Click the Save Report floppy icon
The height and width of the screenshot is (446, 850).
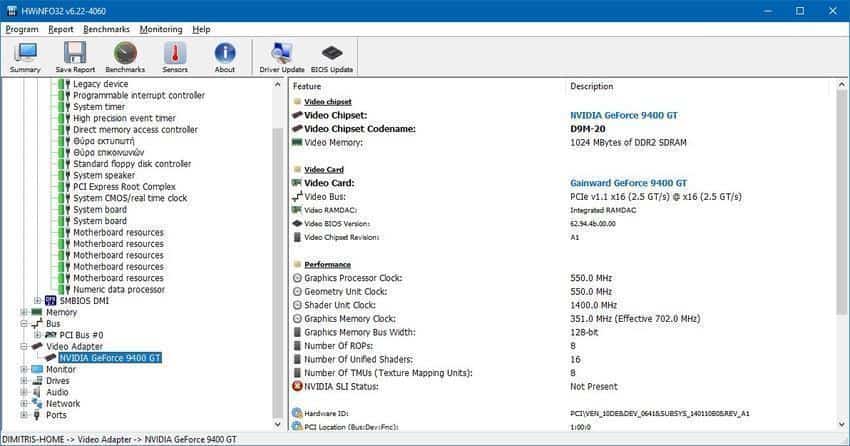[x=75, y=57]
